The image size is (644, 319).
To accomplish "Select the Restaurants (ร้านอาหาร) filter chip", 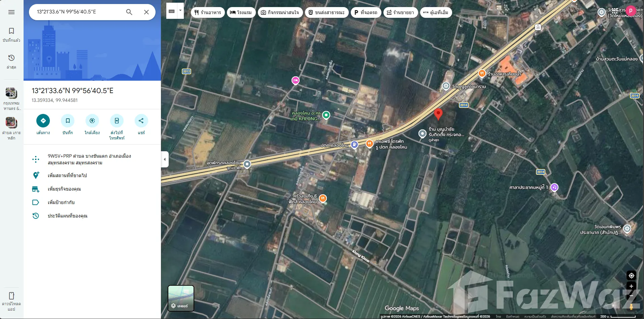I will click(208, 12).
